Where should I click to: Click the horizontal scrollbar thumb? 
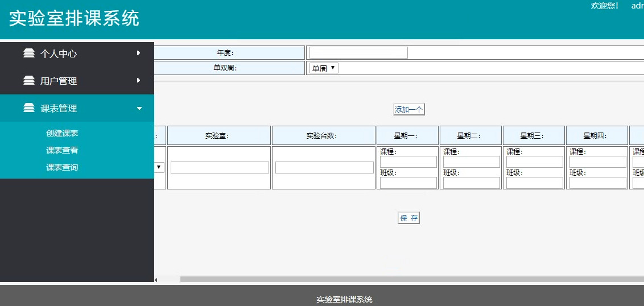coord(412,279)
